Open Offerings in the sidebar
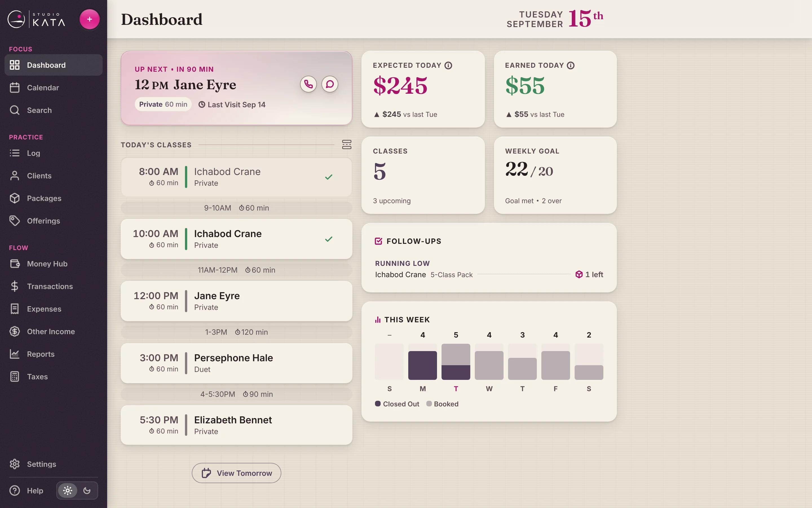The image size is (812, 508). [53, 221]
